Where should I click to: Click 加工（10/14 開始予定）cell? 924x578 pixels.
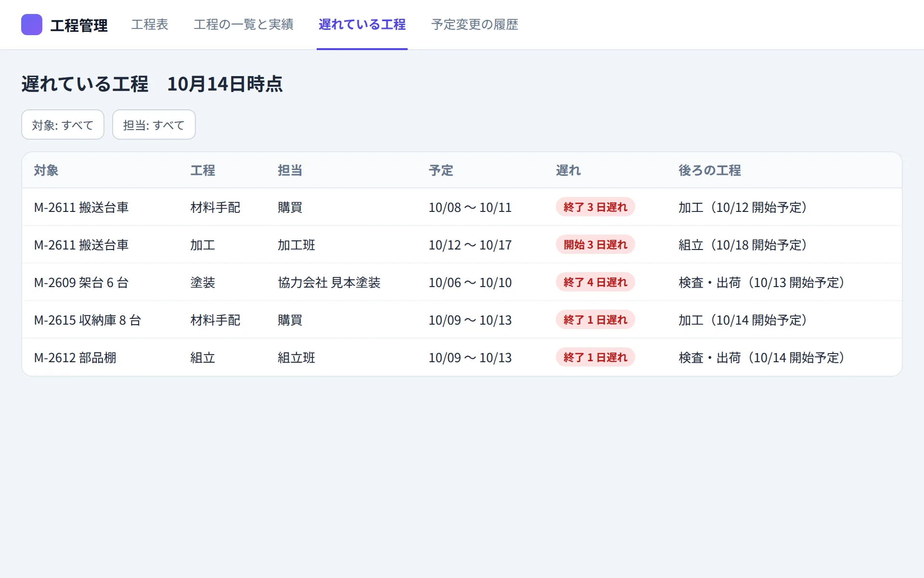point(743,320)
